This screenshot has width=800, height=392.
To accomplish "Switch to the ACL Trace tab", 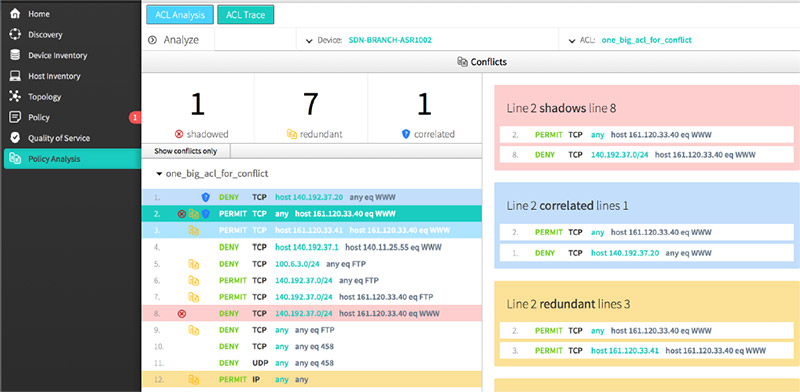I will (x=245, y=15).
